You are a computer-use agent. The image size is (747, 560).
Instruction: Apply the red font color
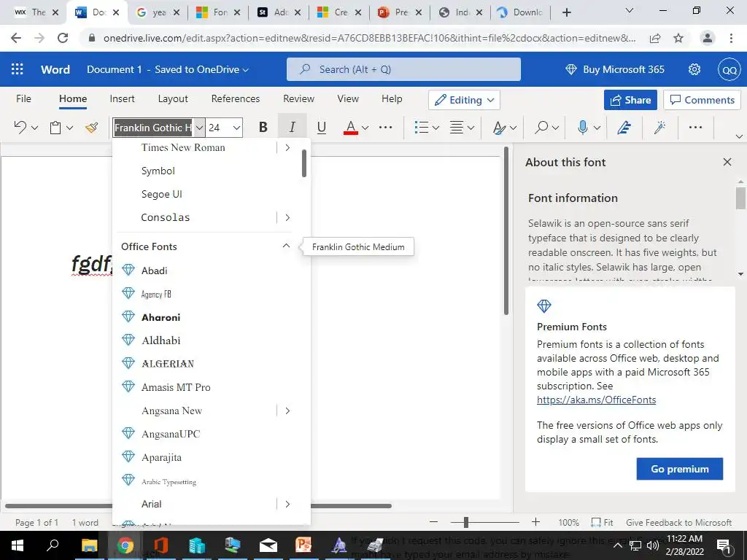click(351, 127)
